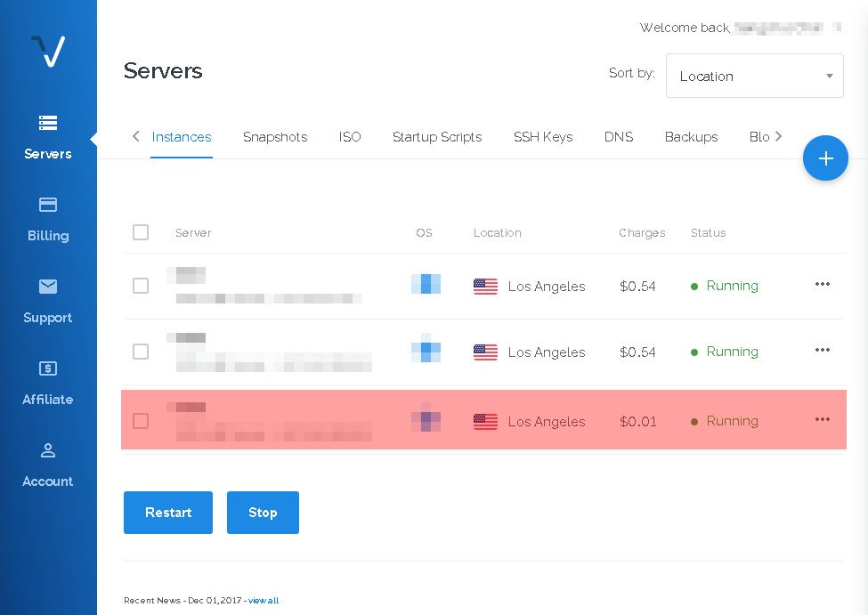
Task: Switch to the Snapshots tab
Action: [275, 137]
